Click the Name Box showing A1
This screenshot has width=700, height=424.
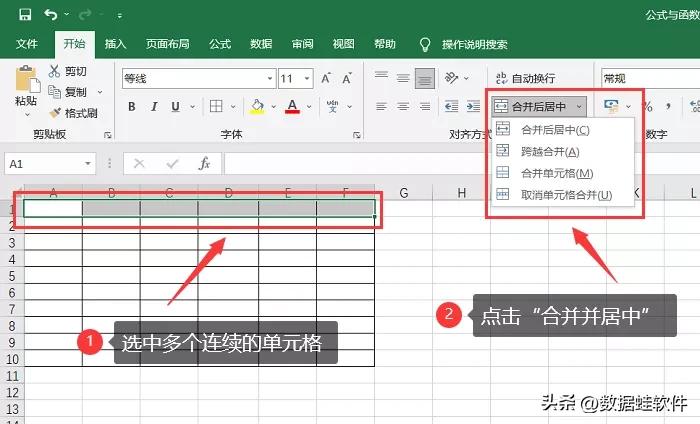click(x=44, y=163)
